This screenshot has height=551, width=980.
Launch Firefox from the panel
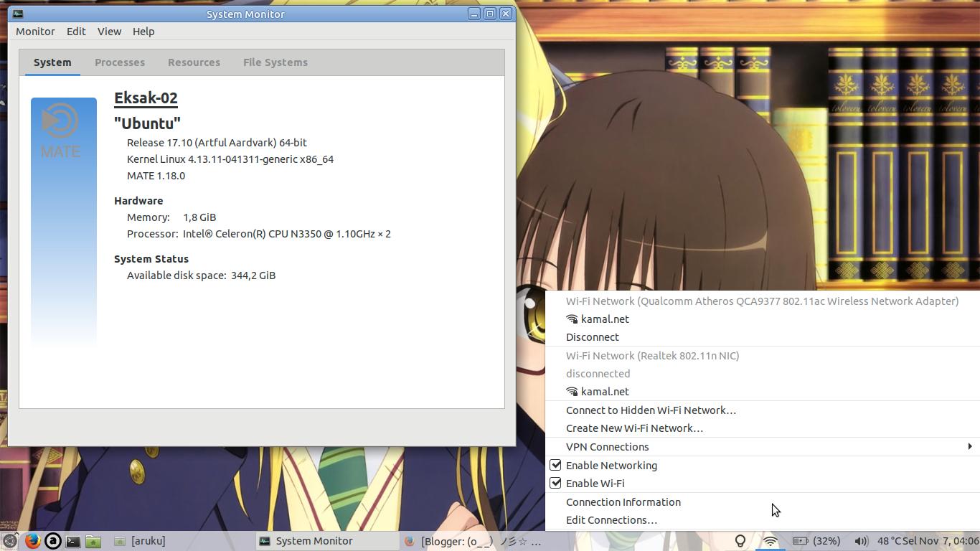pyautogui.click(x=32, y=541)
